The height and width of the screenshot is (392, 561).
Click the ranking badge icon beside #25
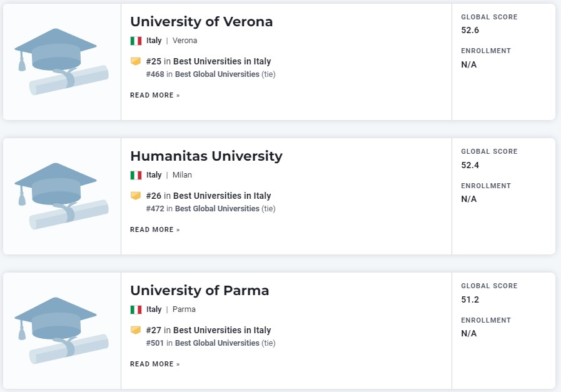(136, 61)
